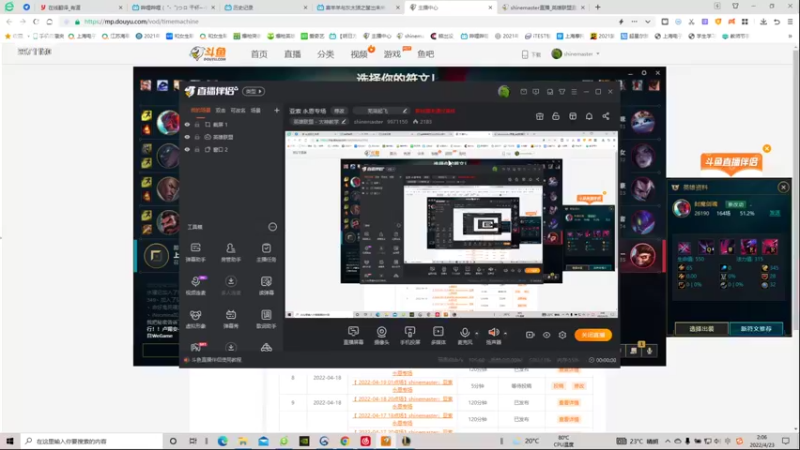
Task: Open the hamburger menu in the 直播伴侣 title bar
Action: [574, 92]
